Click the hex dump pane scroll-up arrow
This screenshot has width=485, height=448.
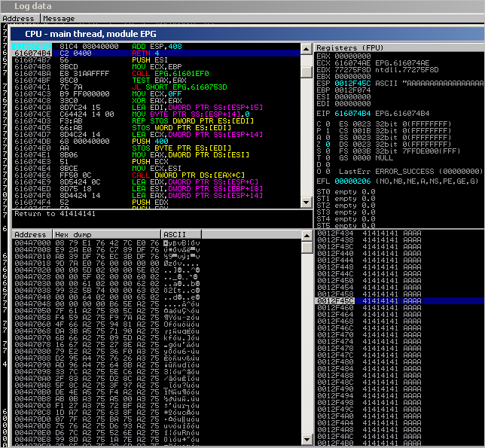pyautogui.click(x=306, y=236)
